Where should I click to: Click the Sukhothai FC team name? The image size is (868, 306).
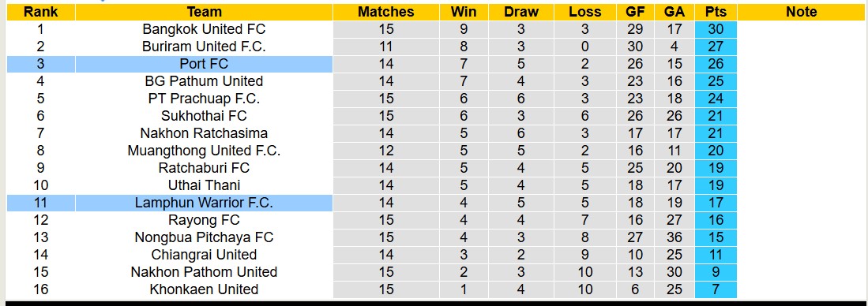point(204,116)
